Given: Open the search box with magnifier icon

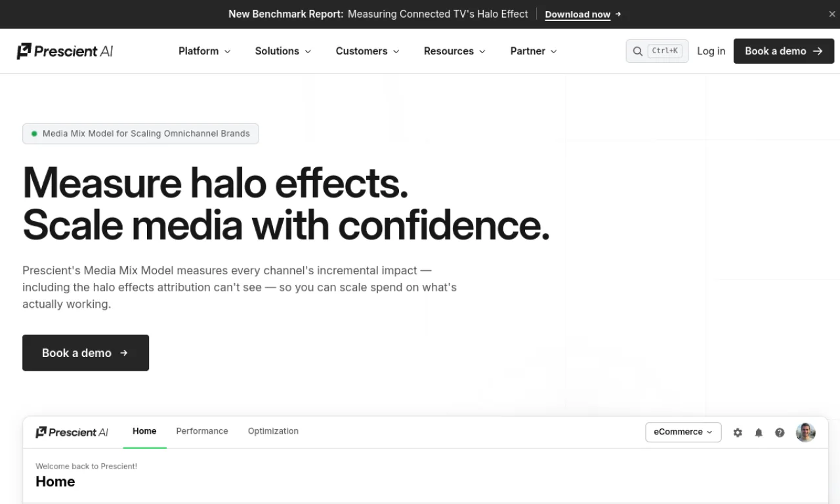Looking at the screenshot, I should pyautogui.click(x=657, y=51).
